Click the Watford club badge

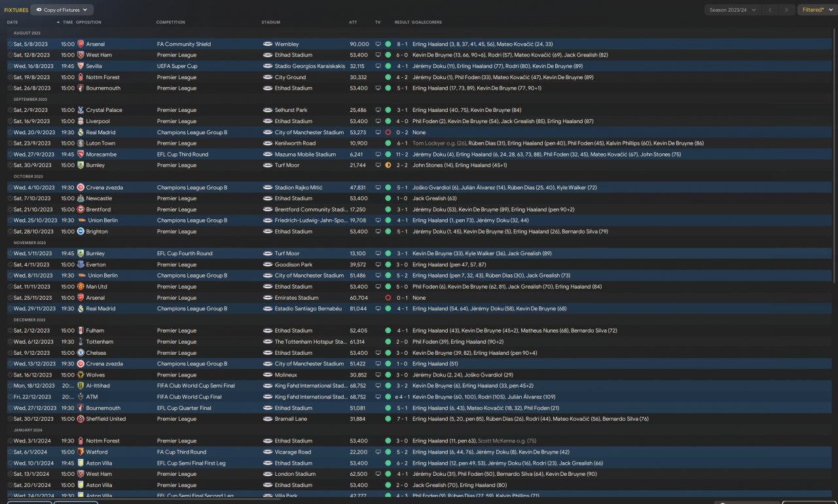81,452
